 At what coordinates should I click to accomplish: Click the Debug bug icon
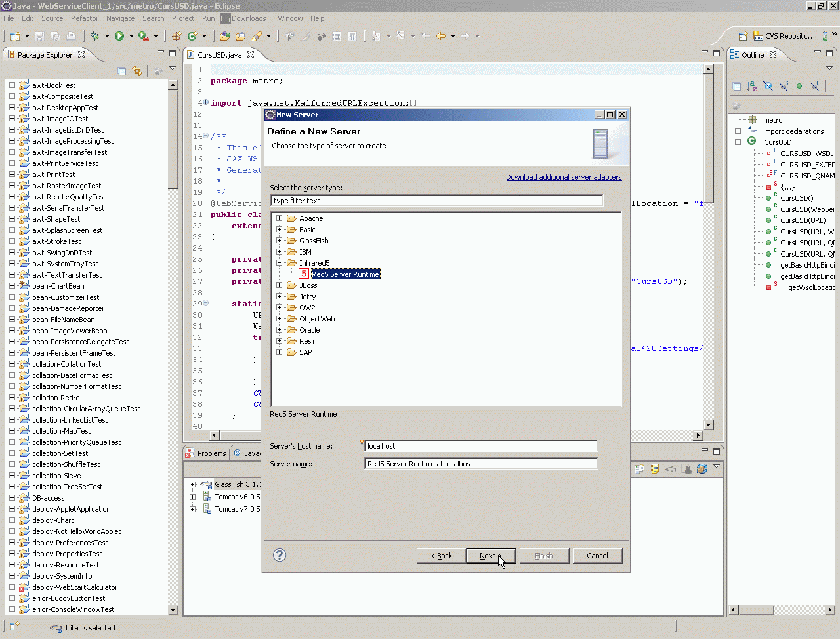click(95, 36)
